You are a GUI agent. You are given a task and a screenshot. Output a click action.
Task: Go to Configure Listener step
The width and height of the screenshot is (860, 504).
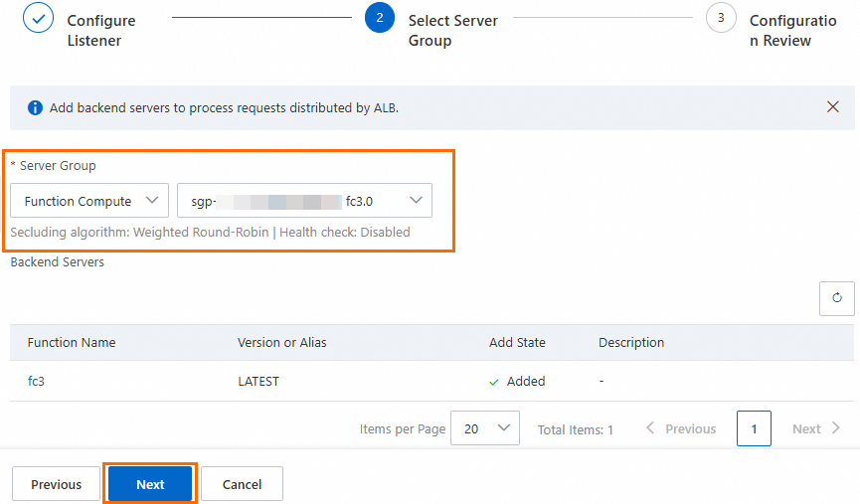click(x=100, y=30)
